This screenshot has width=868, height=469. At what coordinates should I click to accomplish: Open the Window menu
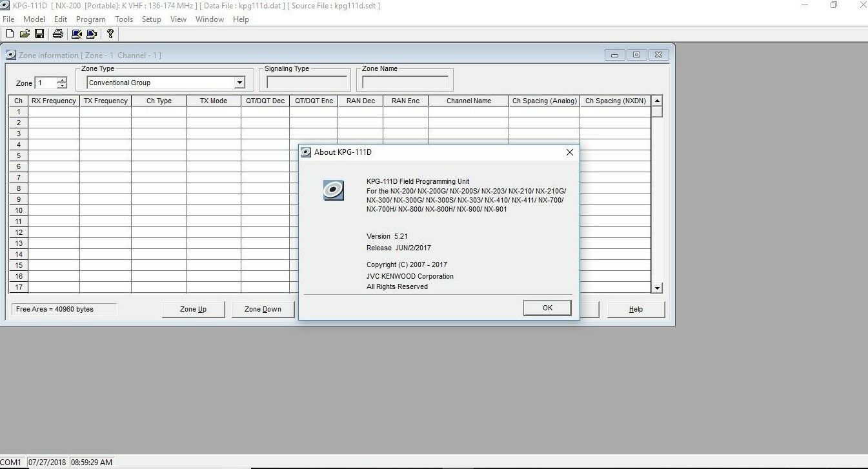click(210, 19)
